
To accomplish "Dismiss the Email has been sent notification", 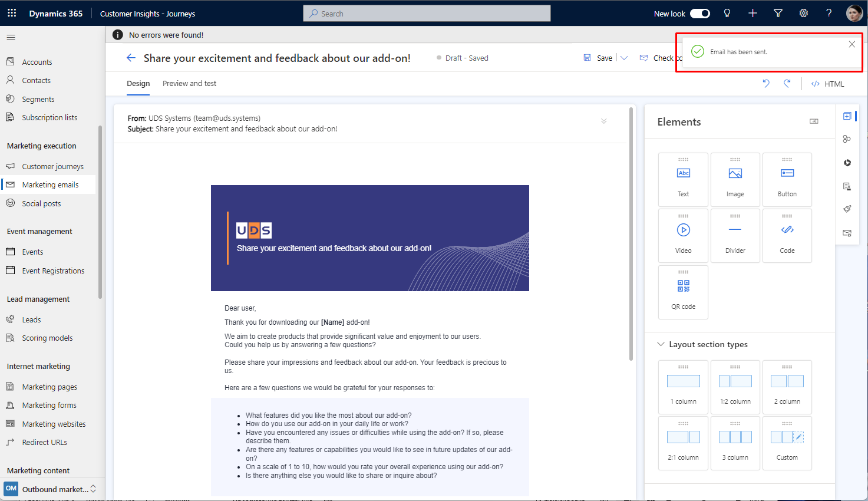I will pyautogui.click(x=852, y=44).
